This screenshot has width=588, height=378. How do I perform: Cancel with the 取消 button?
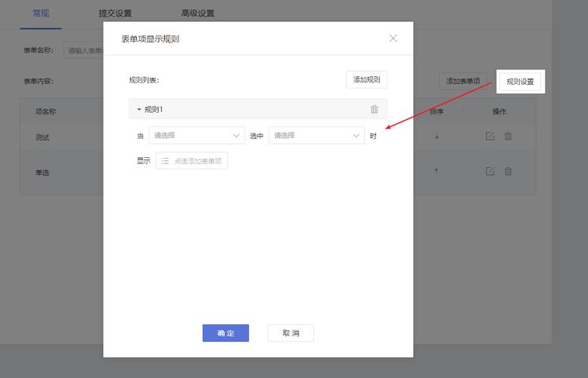pos(291,333)
